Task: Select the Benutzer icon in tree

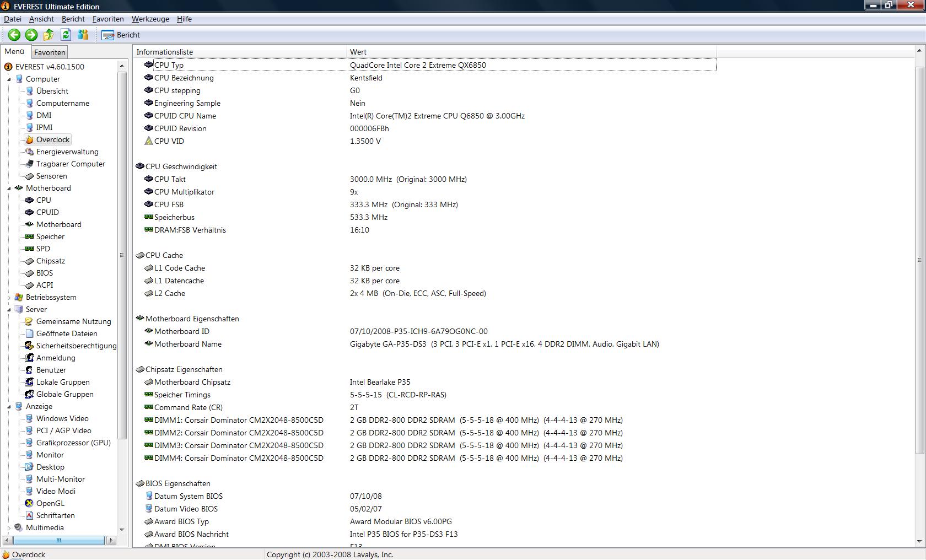Action: (30, 370)
